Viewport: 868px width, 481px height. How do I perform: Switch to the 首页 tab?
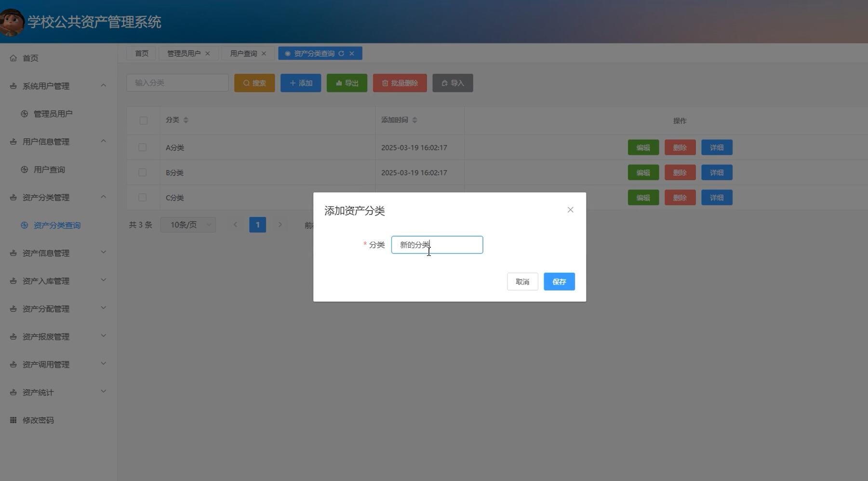click(x=141, y=53)
